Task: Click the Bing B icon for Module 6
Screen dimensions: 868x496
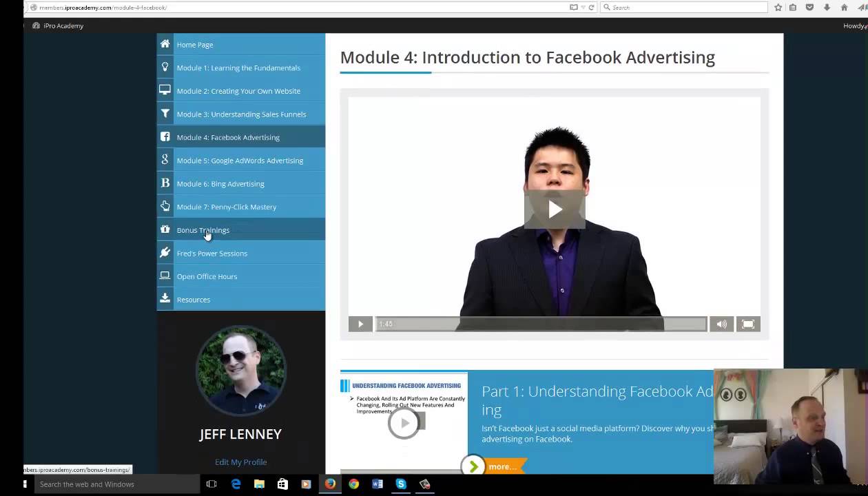Action: [x=165, y=183]
